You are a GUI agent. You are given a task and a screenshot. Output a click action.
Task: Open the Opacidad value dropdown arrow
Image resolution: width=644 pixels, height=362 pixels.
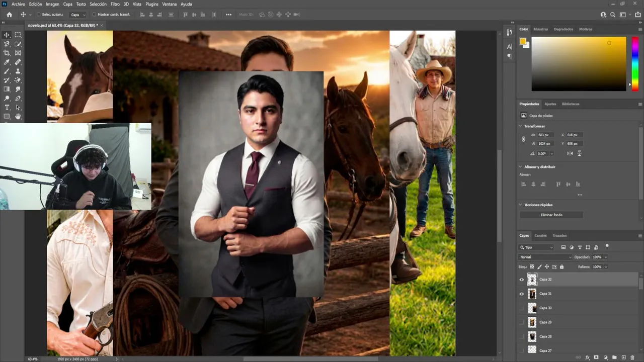point(606,257)
